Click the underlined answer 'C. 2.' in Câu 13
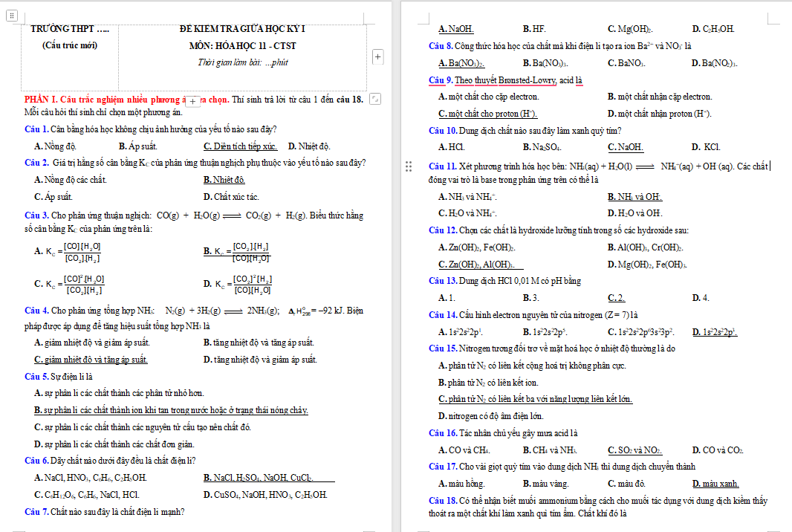The width and height of the screenshot is (792, 532). [616, 298]
